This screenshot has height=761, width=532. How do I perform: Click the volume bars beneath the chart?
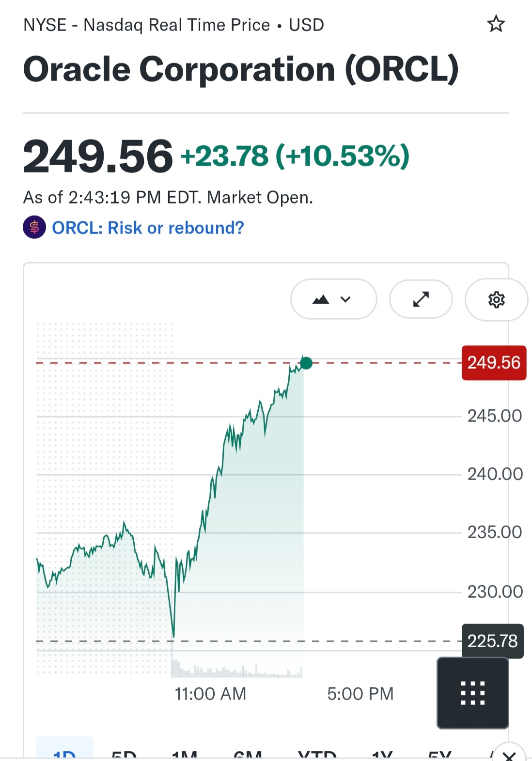point(236,670)
